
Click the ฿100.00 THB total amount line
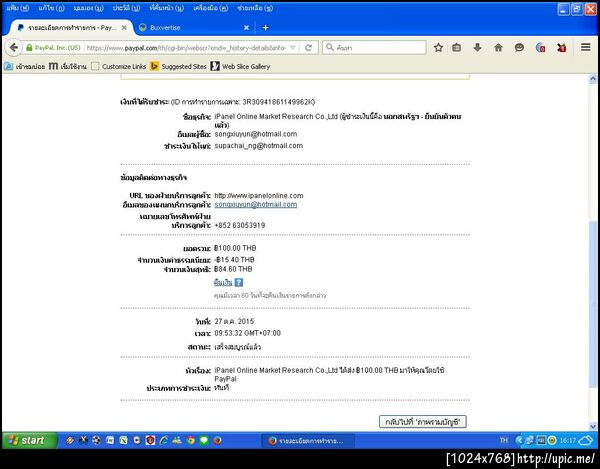point(235,248)
